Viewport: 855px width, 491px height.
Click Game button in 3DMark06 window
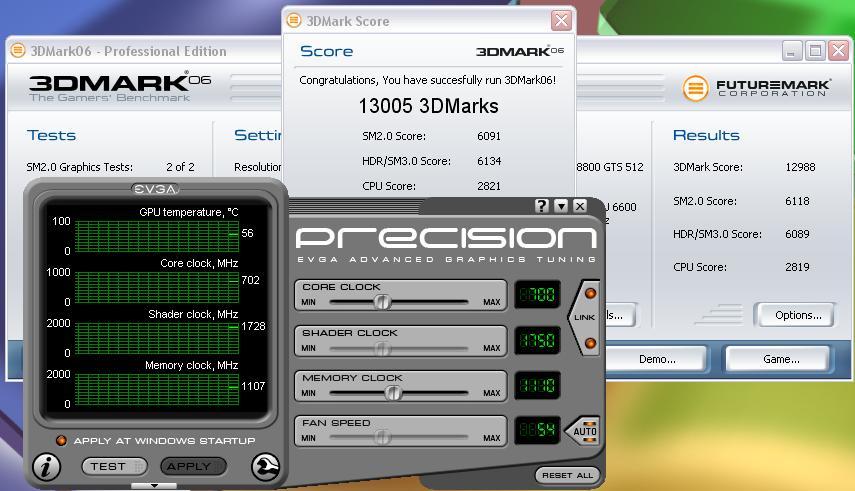778,360
